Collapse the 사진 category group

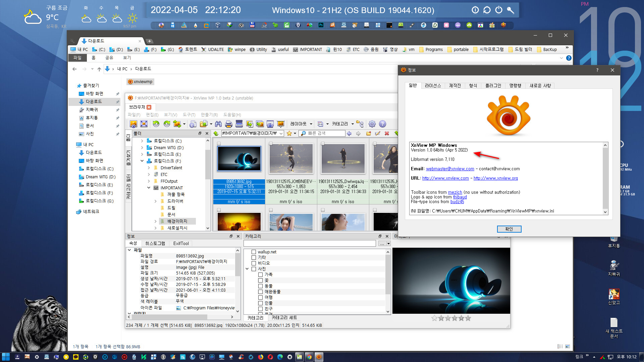tap(247, 269)
